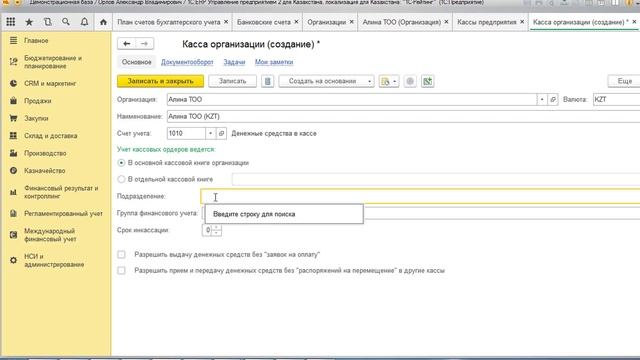640x360 pixels.
Task: Click the Валюта KZT field
Action: 616,100
